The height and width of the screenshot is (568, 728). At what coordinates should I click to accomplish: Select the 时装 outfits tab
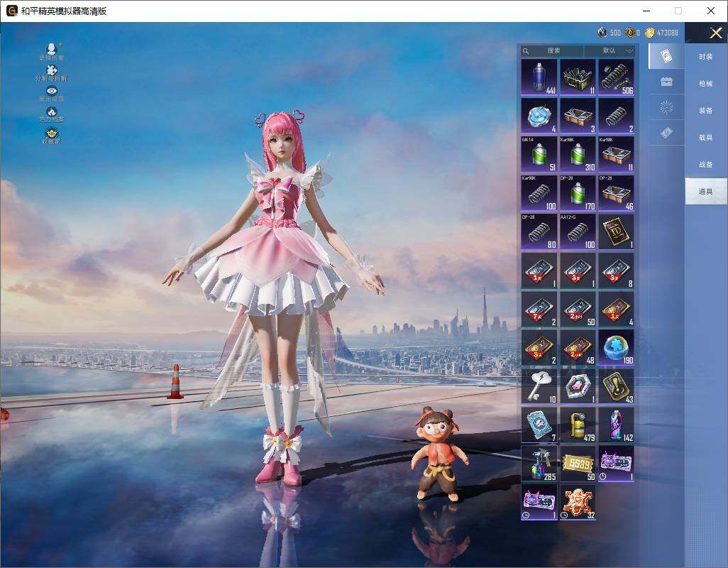click(x=706, y=57)
